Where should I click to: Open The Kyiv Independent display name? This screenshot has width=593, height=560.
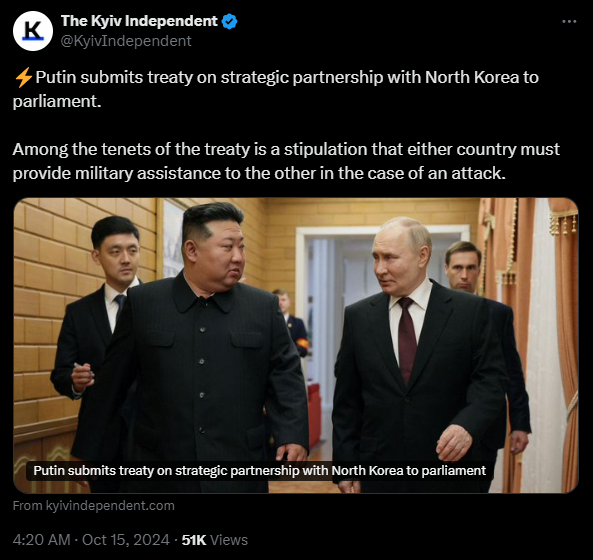click(139, 21)
